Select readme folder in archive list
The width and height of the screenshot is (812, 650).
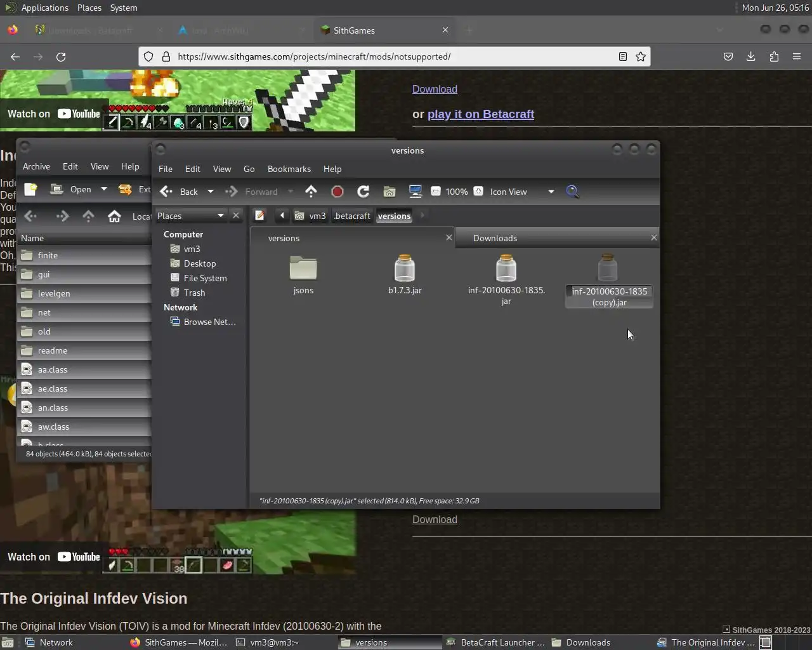pyautogui.click(x=84, y=350)
